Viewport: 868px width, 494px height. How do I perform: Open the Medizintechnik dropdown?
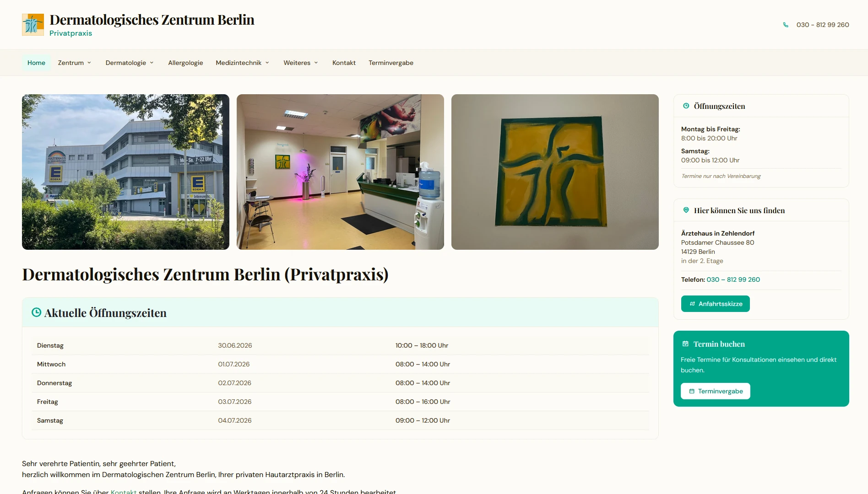coord(243,63)
